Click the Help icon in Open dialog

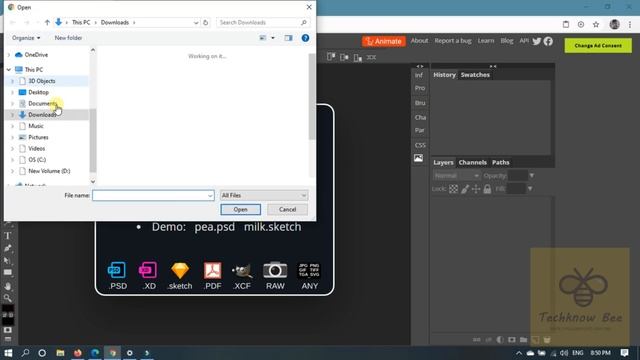tap(305, 38)
